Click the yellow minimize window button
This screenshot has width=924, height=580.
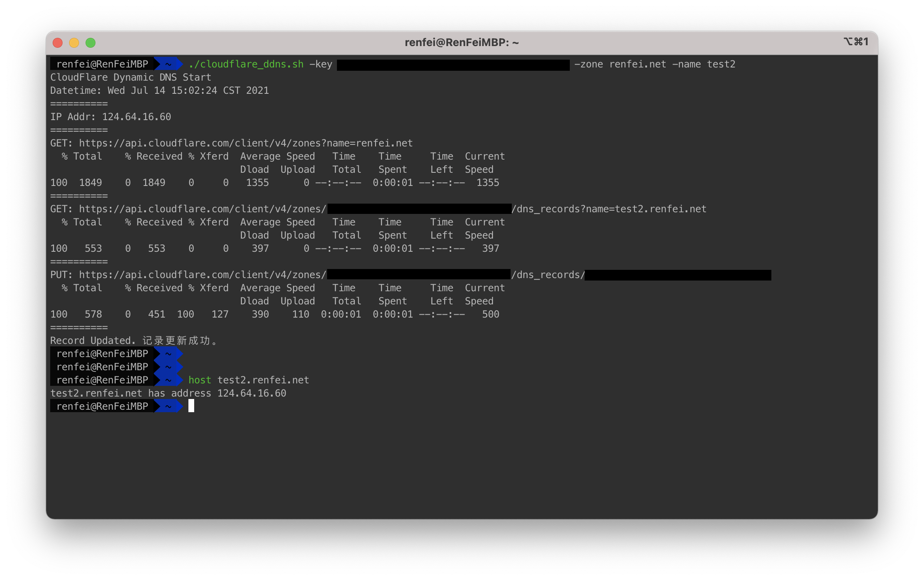[x=74, y=43]
